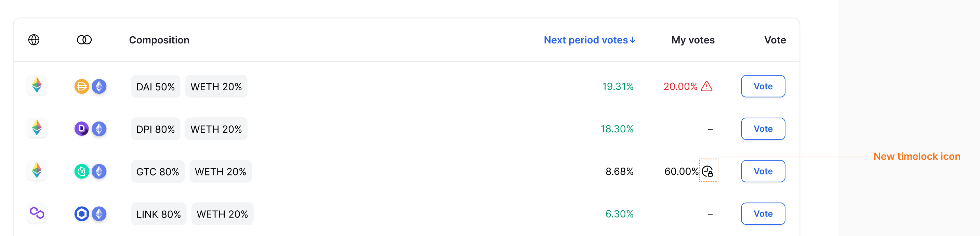Screen dimensions: 980x236
Task: Click Vote button on the DAI row
Action: [763, 87]
